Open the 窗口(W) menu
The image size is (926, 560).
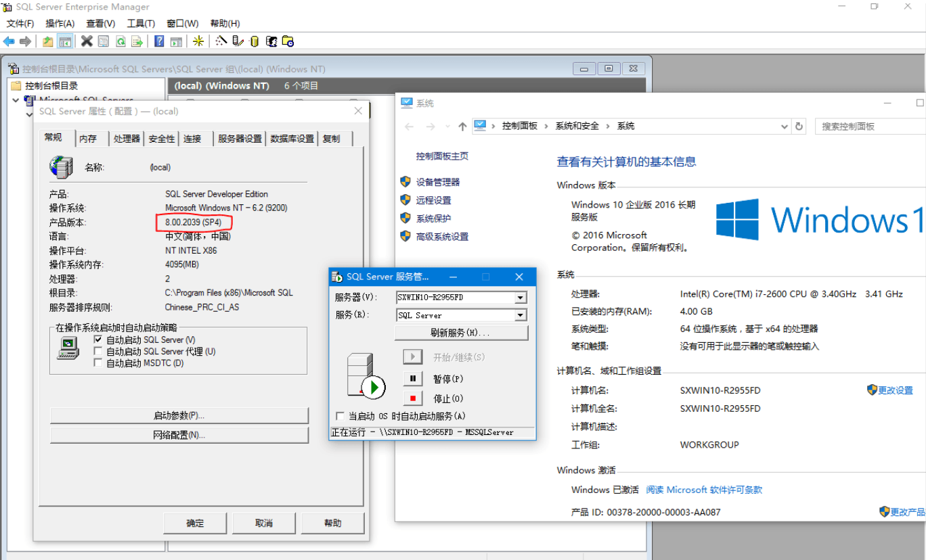point(183,24)
